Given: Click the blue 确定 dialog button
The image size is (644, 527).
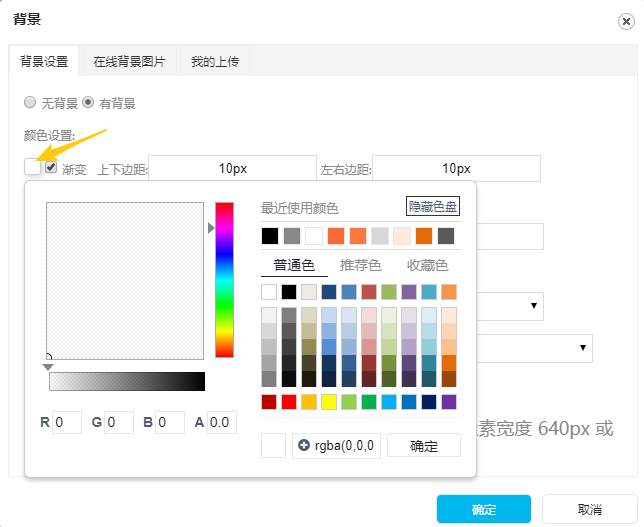Looking at the screenshot, I should pos(484,509).
